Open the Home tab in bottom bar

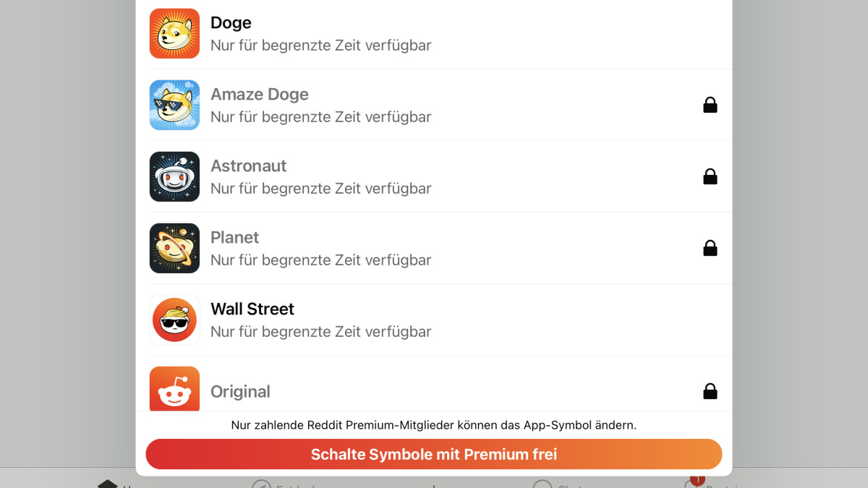(109, 483)
